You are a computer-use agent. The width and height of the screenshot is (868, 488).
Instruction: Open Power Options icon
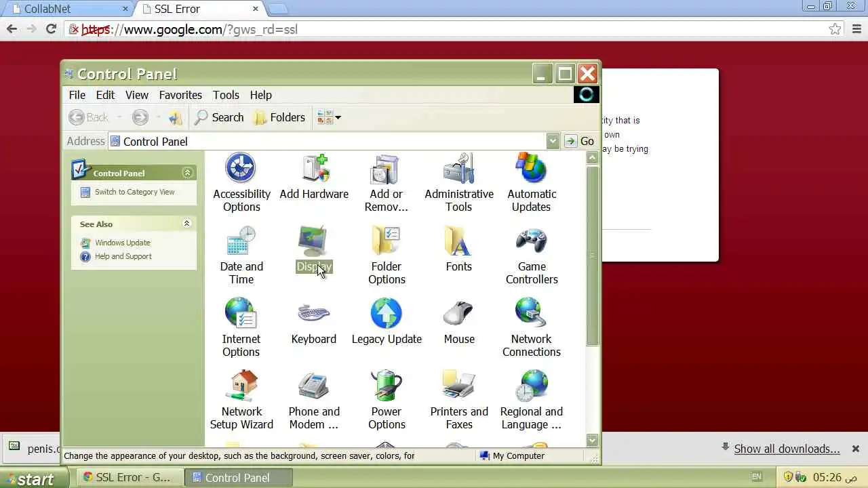point(387,400)
